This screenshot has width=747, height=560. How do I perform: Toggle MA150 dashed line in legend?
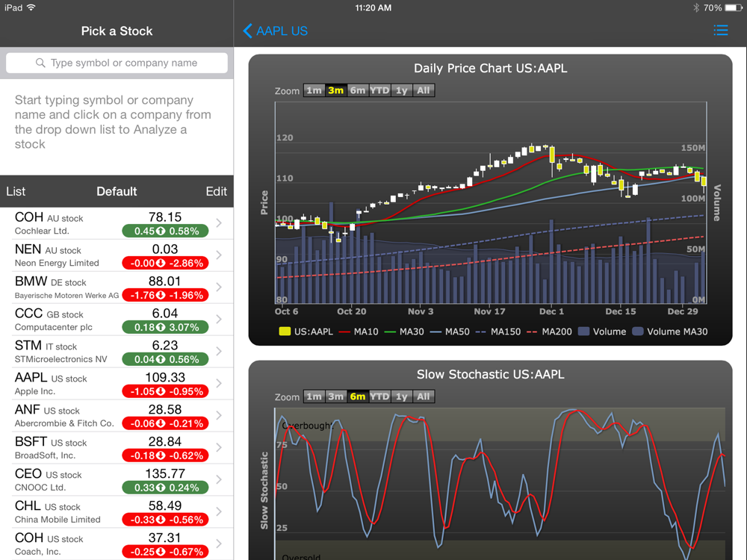498,332
